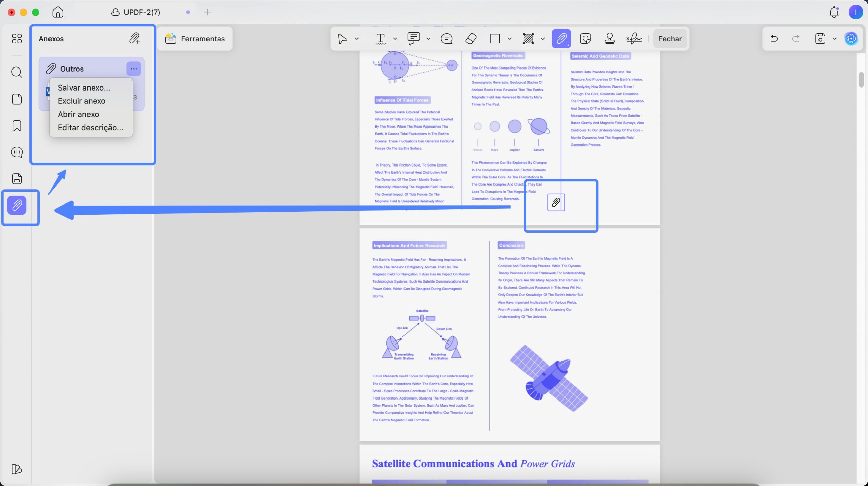Select the attachments paperclip sidebar icon
This screenshot has height=486, width=868.
tap(17, 206)
